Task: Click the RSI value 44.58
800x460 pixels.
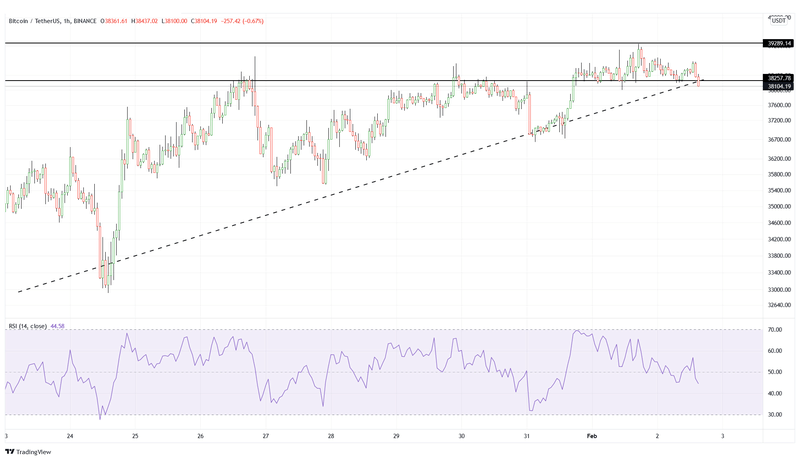Action: tap(58, 326)
